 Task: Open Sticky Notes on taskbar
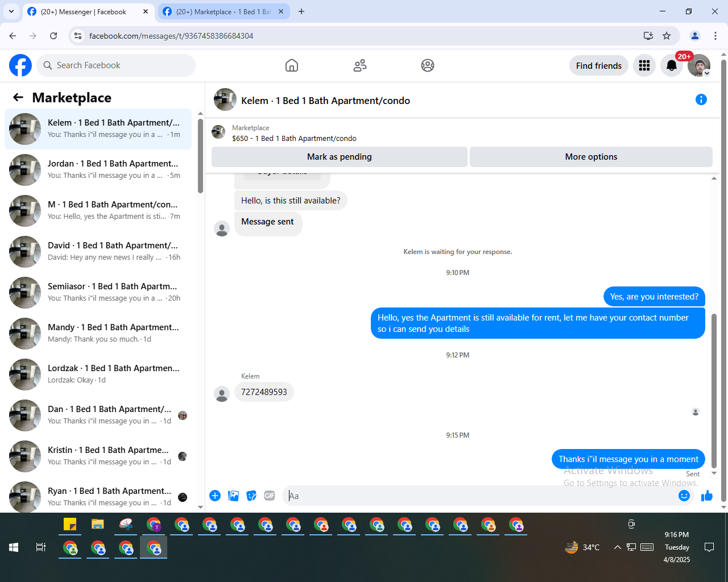coord(70,524)
